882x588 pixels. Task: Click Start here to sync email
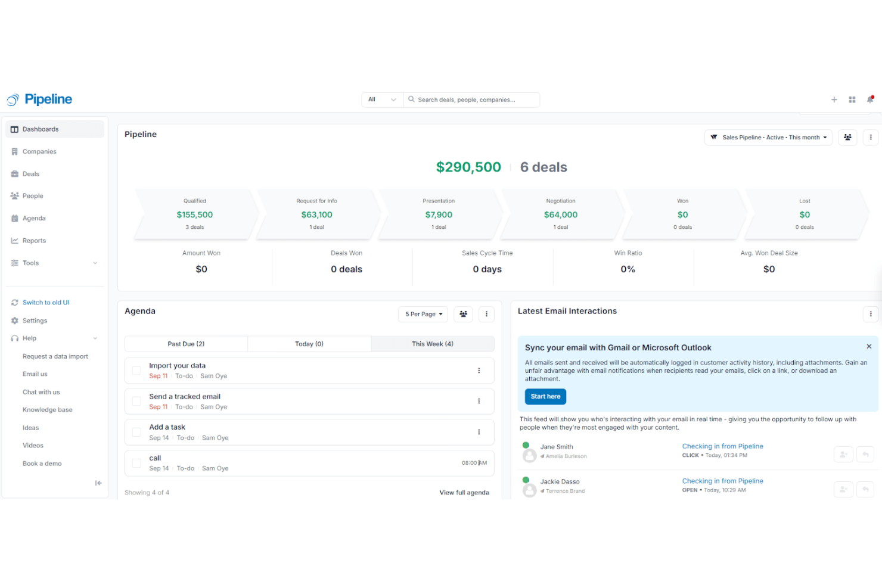coord(545,396)
